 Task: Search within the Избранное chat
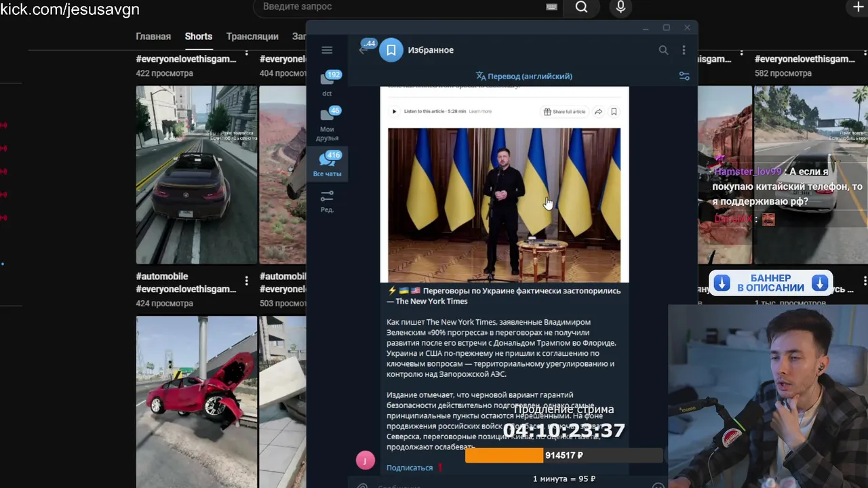point(663,50)
